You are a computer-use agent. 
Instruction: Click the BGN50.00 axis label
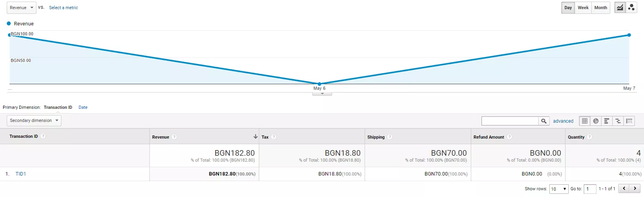[x=21, y=60]
